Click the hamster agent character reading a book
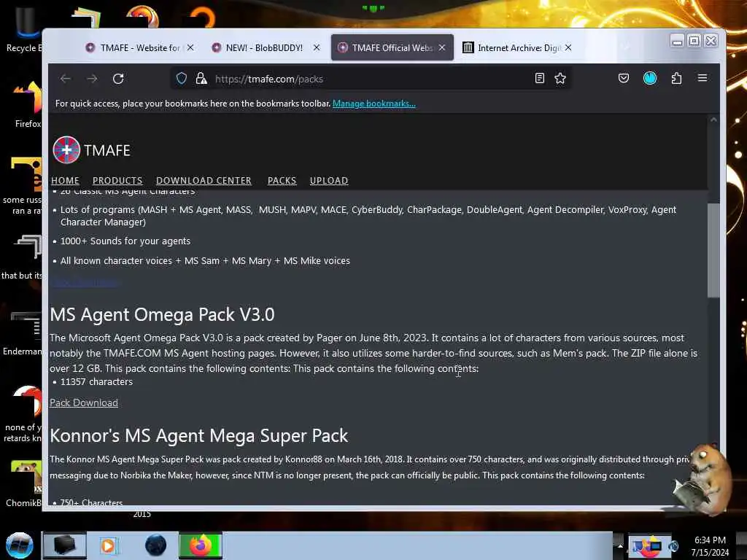The width and height of the screenshot is (747, 560). 703,479
